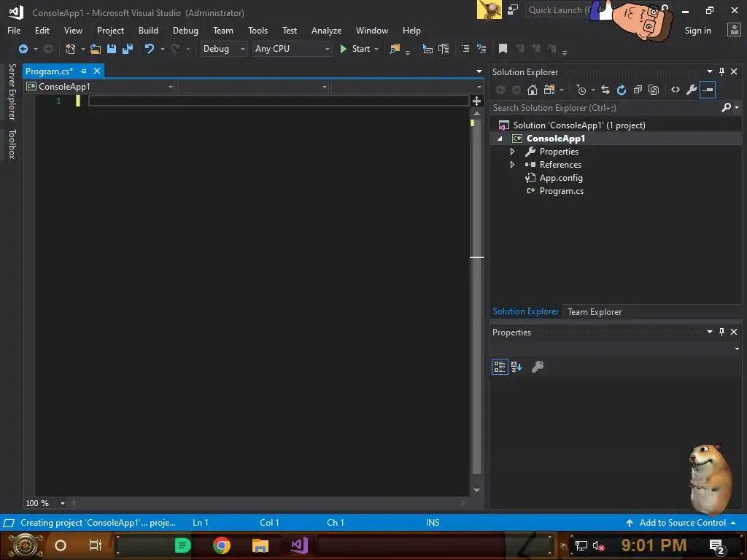Click the editor split window handle
The image size is (747, 560).
(x=476, y=101)
